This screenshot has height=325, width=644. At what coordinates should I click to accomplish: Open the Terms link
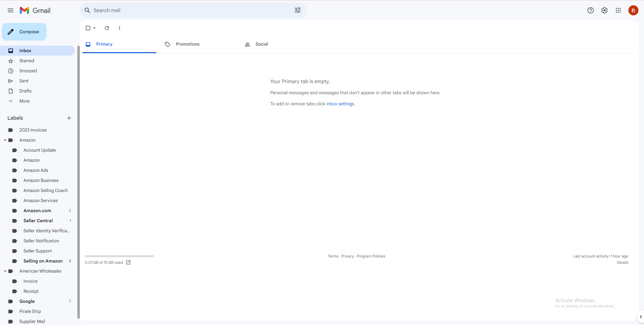click(333, 256)
